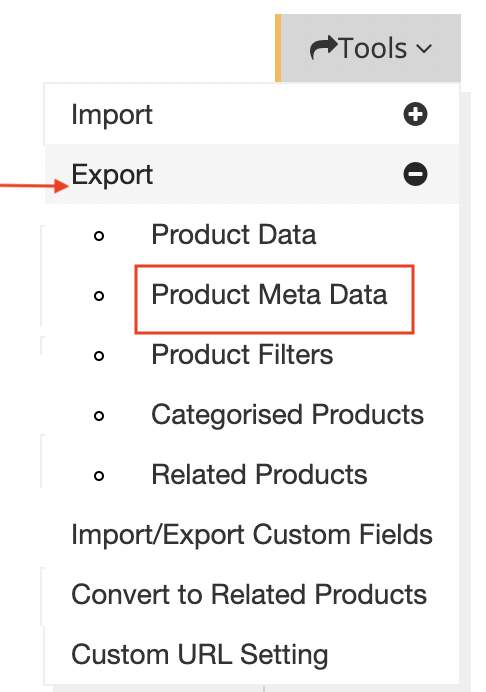Image resolution: width=486 pixels, height=692 pixels.
Task: Click the minus icon beside Export
Action: pyautogui.click(x=415, y=174)
